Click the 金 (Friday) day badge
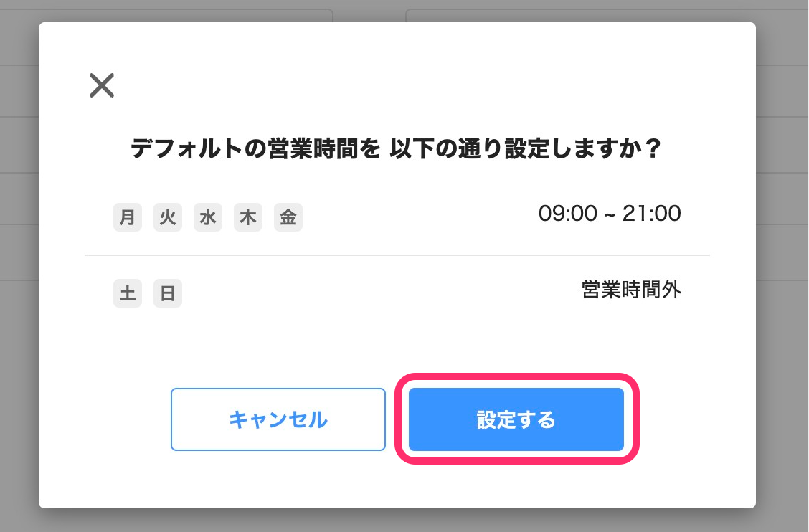The height and width of the screenshot is (532, 809). (288, 217)
